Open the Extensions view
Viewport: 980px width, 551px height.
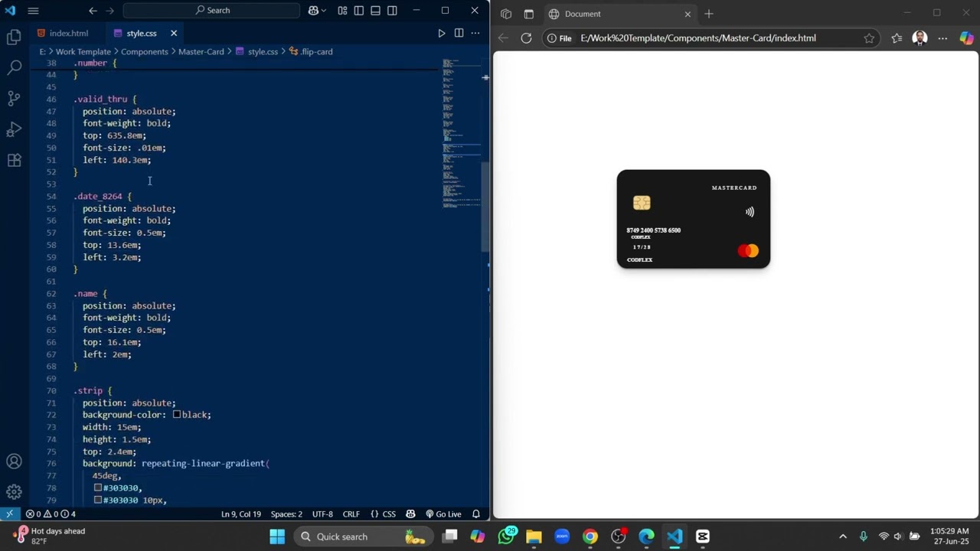click(x=14, y=160)
